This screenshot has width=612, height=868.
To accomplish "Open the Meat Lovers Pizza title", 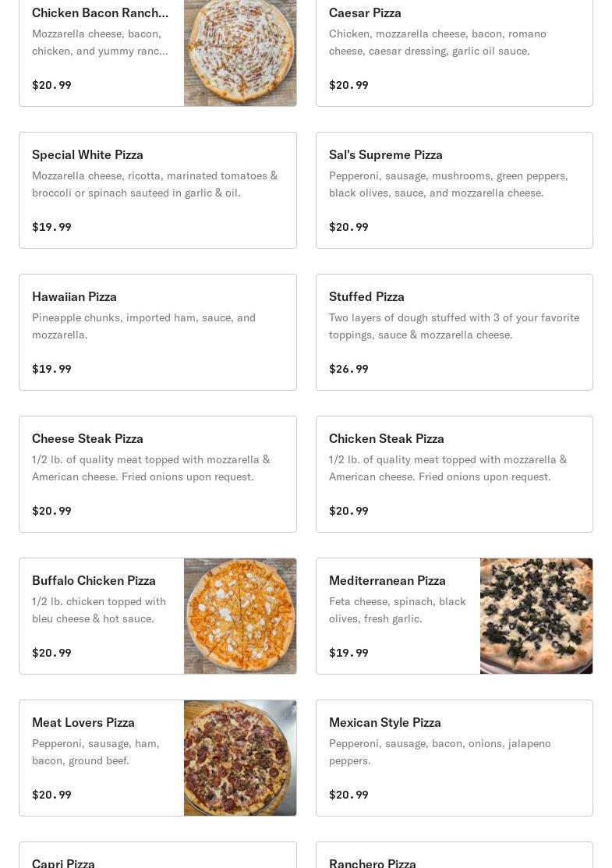I will (x=83, y=722).
